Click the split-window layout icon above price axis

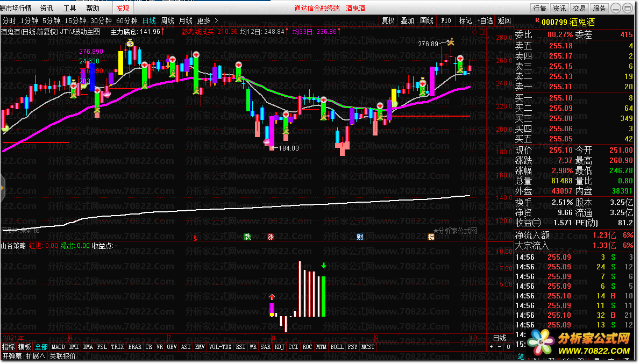click(482, 32)
